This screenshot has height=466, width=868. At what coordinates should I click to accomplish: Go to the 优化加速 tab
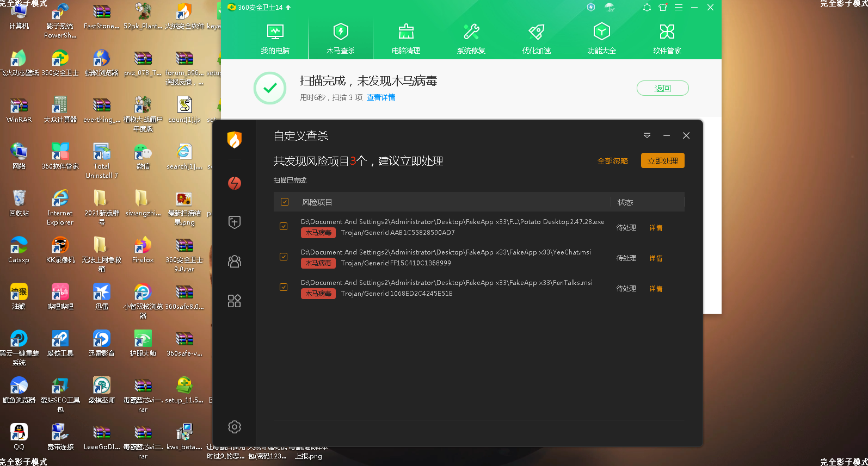[537, 39]
